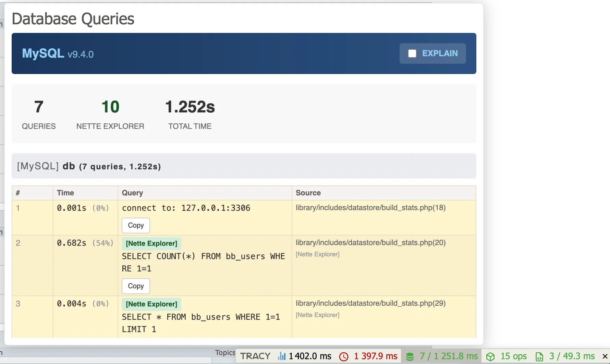Enable the EXPLAIN checkbox
The width and height of the screenshot is (610, 364).
[x=412, y=53]
